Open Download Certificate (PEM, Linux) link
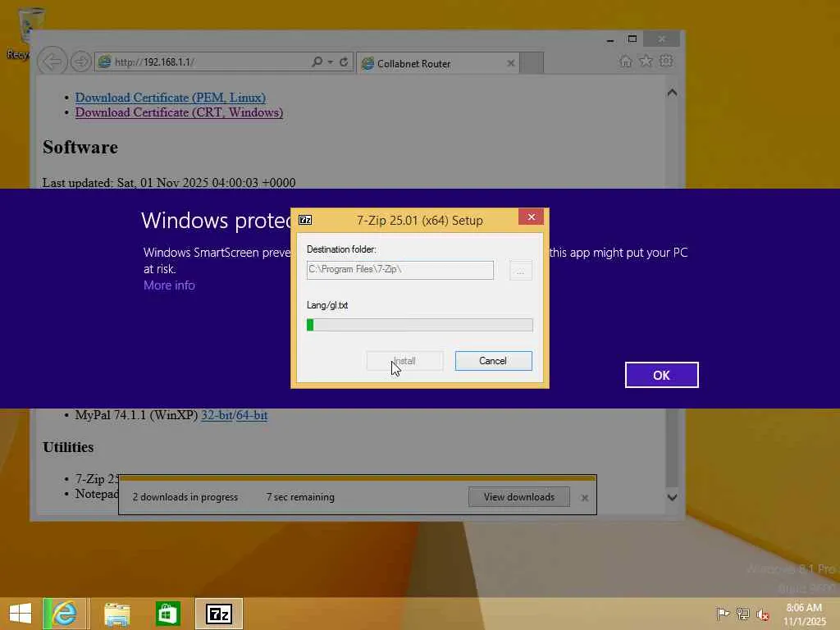Image resolution: width=840 pixels, height=630 pixels. click(171, 98)
